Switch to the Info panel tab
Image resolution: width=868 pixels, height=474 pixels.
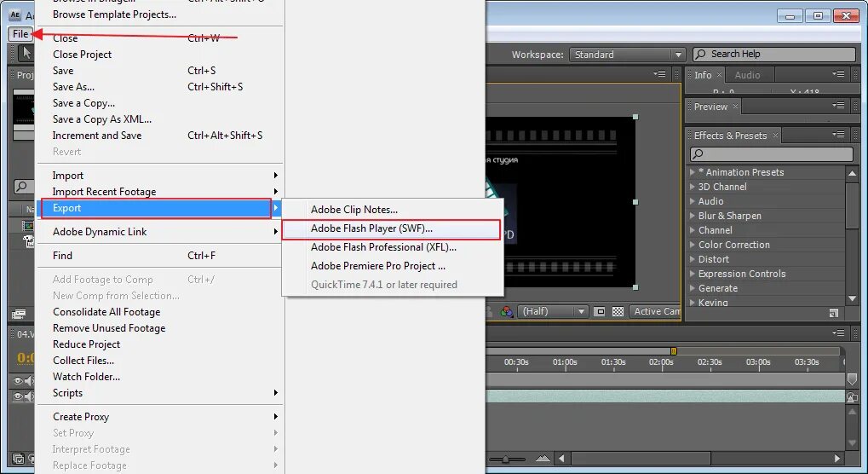[x=703, y=75]
